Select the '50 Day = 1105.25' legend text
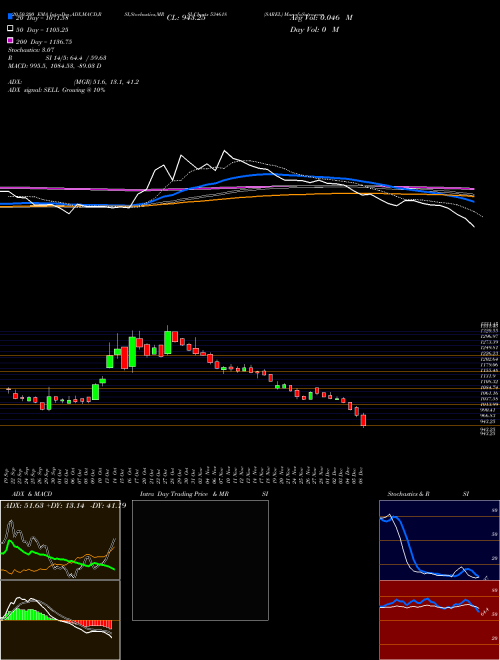This screenshot has height=660, width=500. pyautogui.click(x=42, y=30)
